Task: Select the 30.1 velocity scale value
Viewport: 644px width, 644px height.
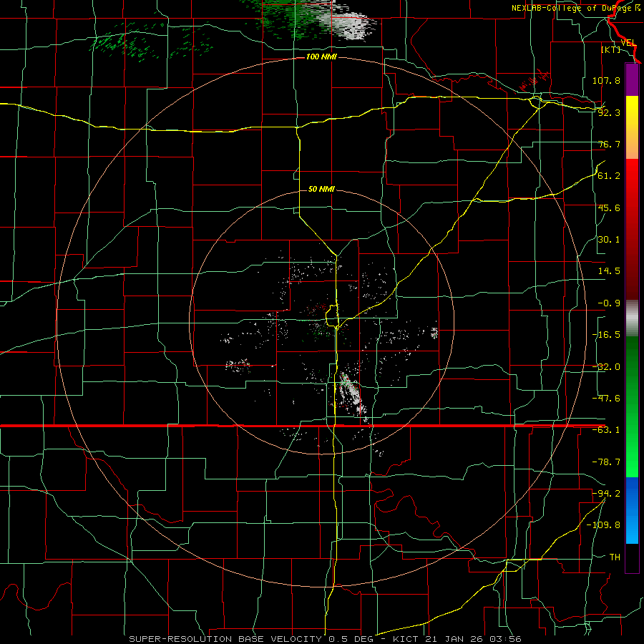Action: 609,240
